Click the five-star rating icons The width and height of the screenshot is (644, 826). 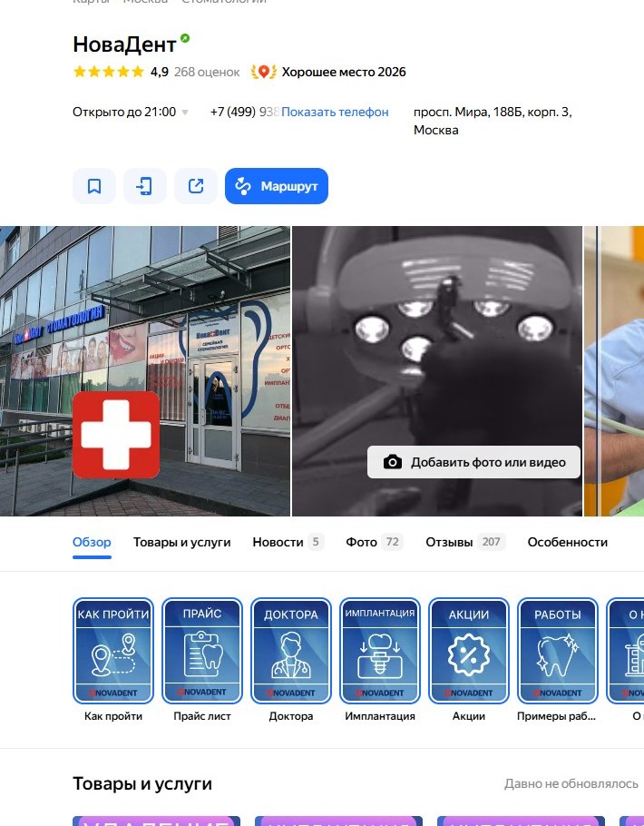[109, 72]
